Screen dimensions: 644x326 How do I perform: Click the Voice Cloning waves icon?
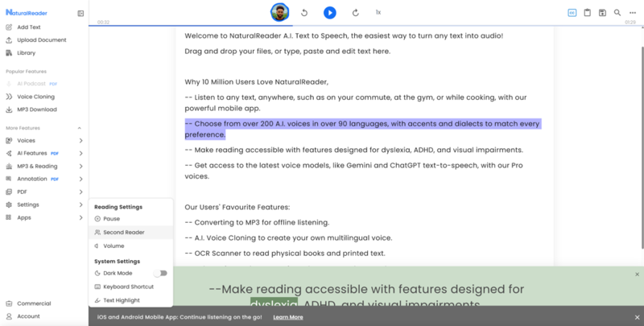pyautogui.click(x=9, y=97)
